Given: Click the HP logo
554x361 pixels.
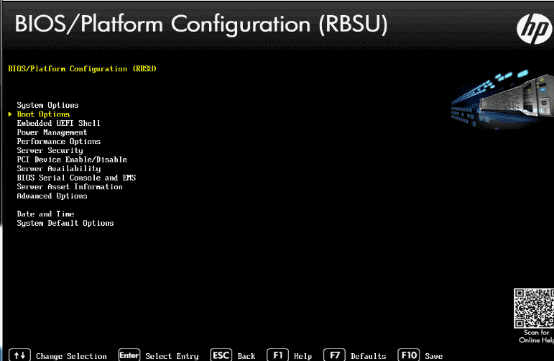Looking at the screenshot, I should click(535, 29).
